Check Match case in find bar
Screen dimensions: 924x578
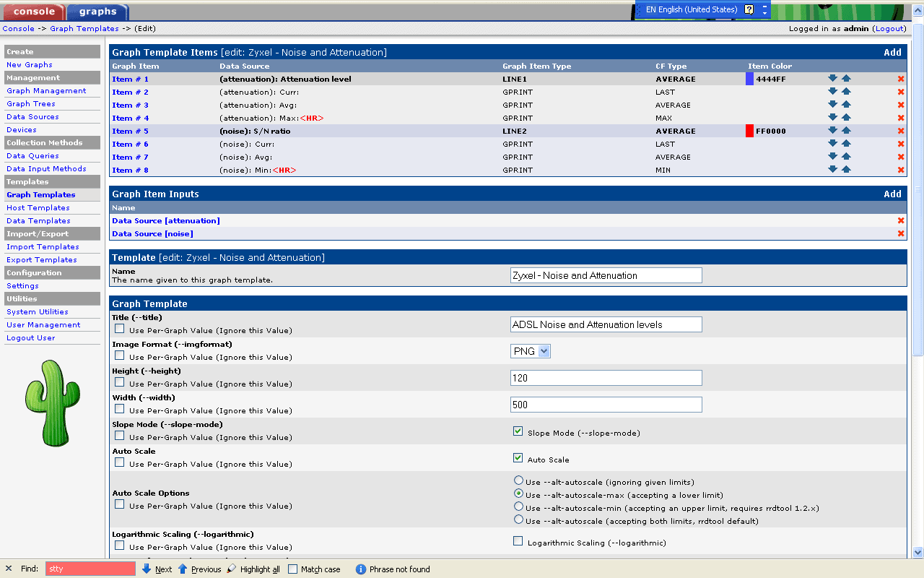pyautogui.click(x=292, y=569)
